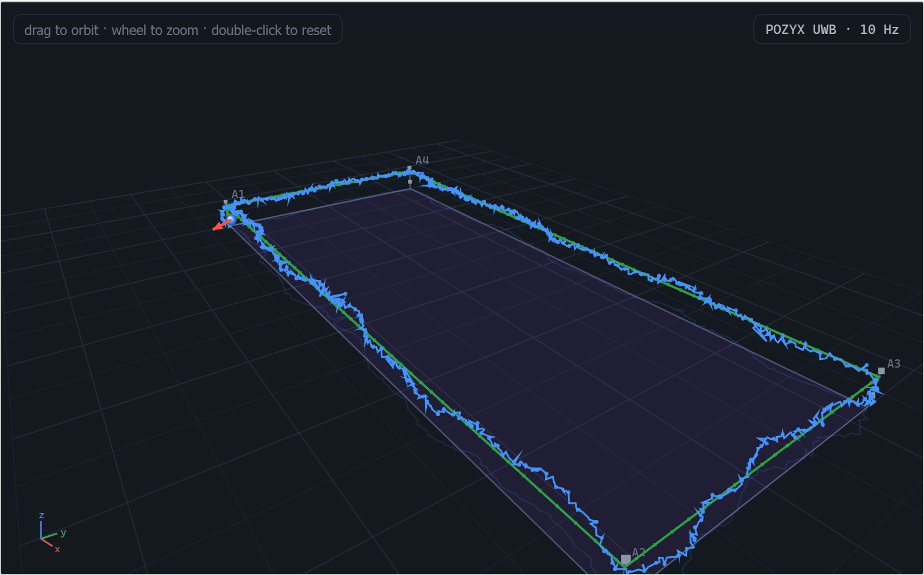Viewport: 924px width, 575px height.
Task: Click the orbit and zoom hint text
Action: pos(178,30)
